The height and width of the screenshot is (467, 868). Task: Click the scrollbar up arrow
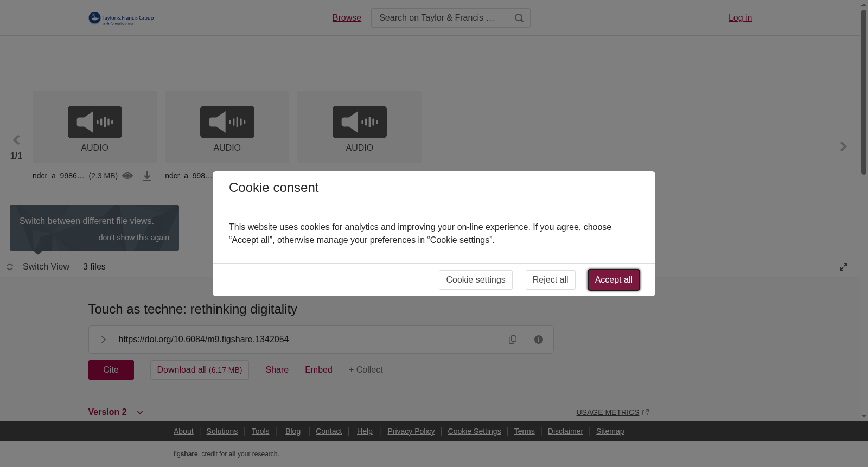tap(864, 4)
